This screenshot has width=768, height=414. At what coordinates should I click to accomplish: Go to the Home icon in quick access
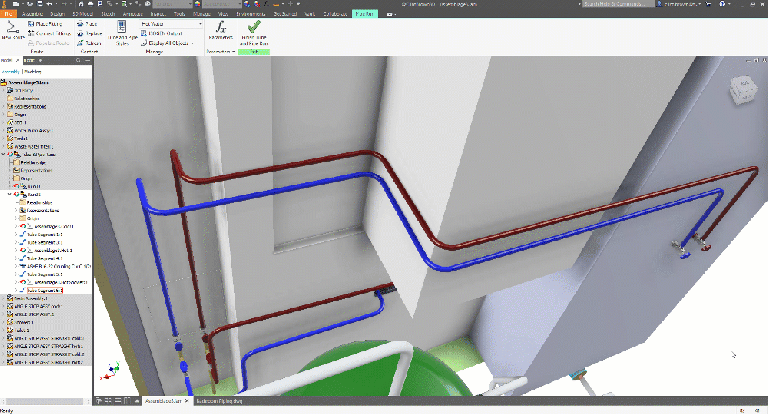[81, 4]
